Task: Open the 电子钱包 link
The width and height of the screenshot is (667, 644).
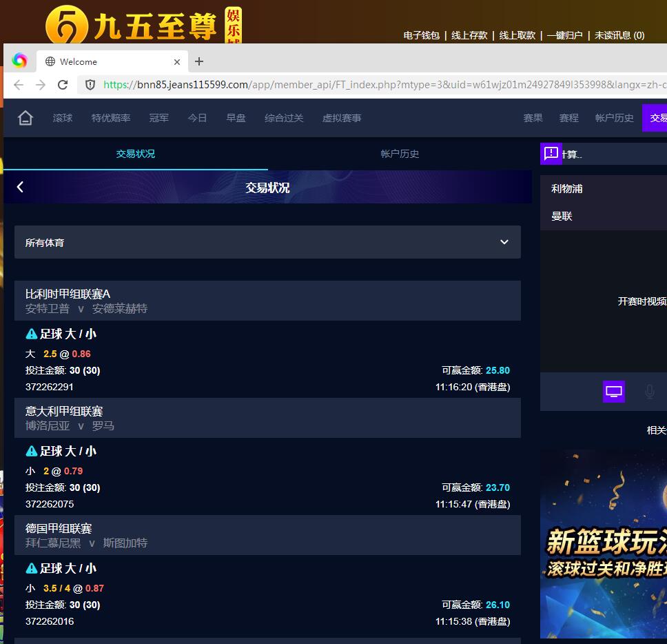Action: tap(421, 35)
